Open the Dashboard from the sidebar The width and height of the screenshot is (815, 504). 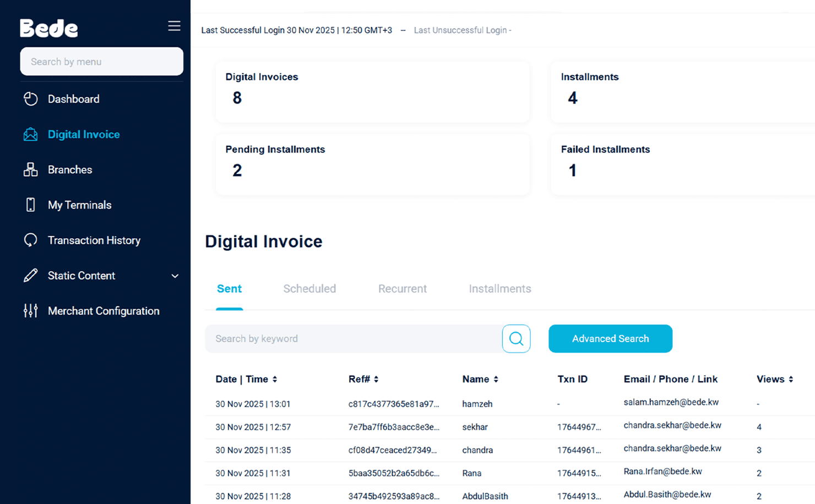[x=30, y=99]
